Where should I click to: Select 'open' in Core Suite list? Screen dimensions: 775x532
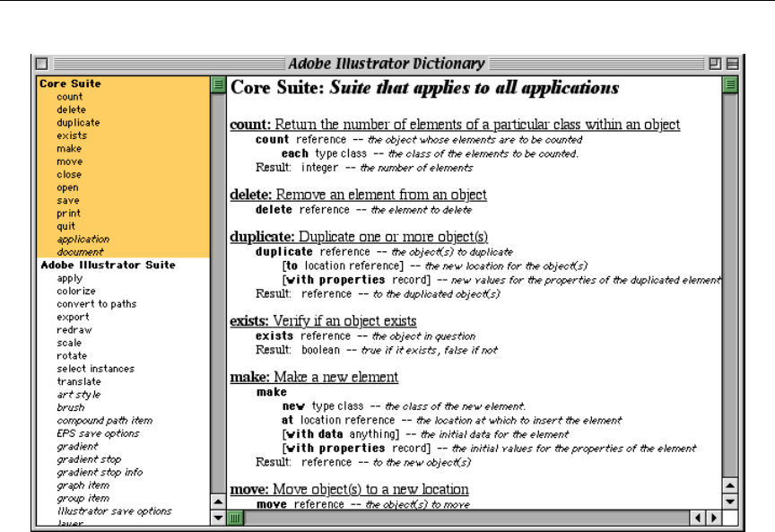[x=67, y=188]
